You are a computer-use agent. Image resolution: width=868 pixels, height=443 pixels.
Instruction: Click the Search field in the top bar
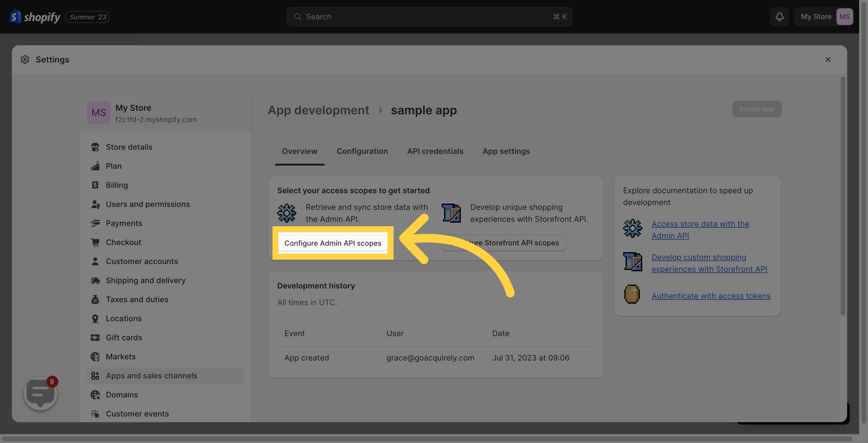click(429, 16)
